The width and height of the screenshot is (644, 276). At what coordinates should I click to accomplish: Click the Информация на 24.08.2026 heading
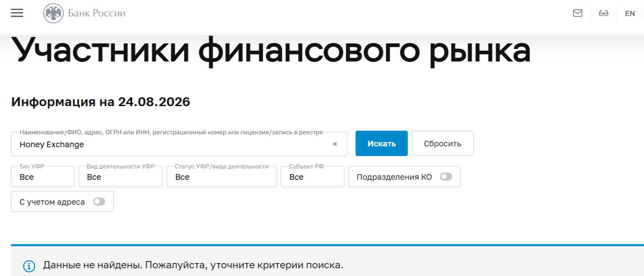100,102
